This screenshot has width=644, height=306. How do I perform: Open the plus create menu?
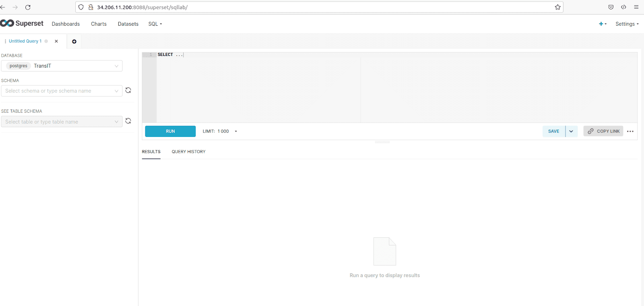(603, 24)
